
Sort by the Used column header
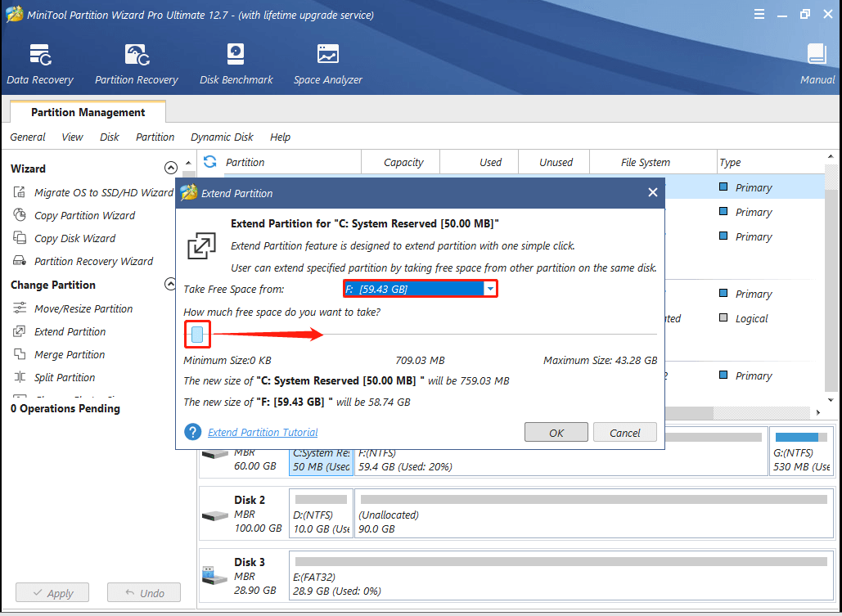[480, 162]
